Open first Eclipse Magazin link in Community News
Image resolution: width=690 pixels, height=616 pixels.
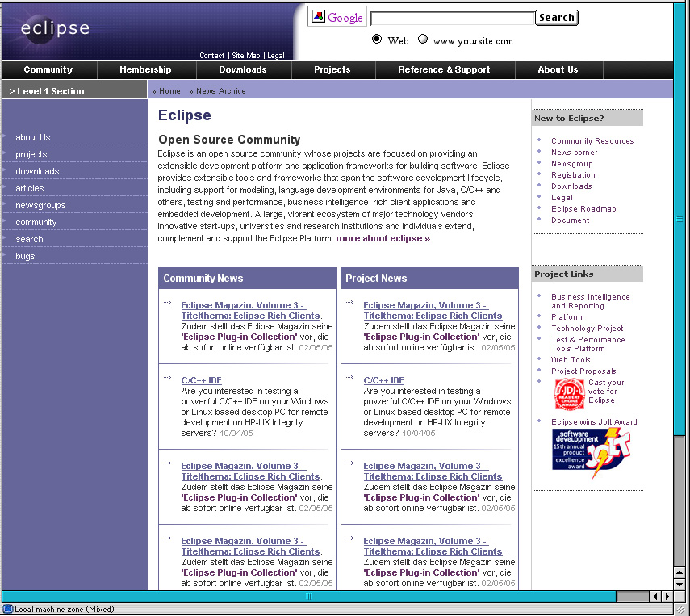click(251, 310)
